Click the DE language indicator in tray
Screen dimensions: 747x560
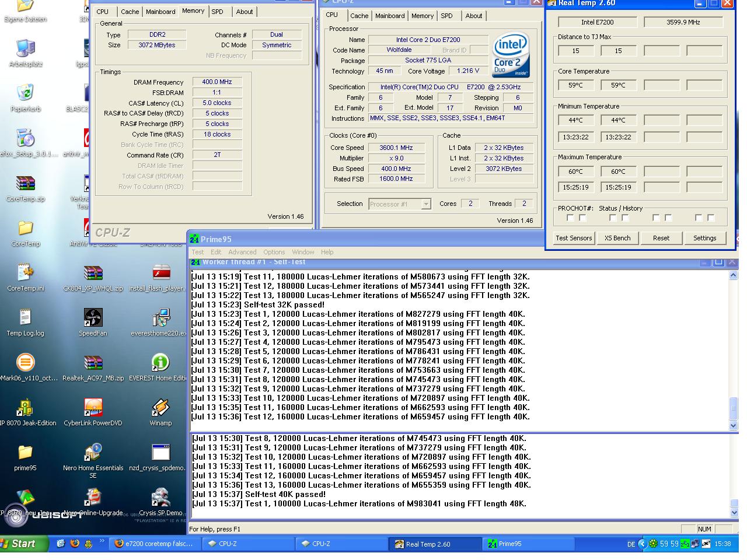tap(631, 544)
